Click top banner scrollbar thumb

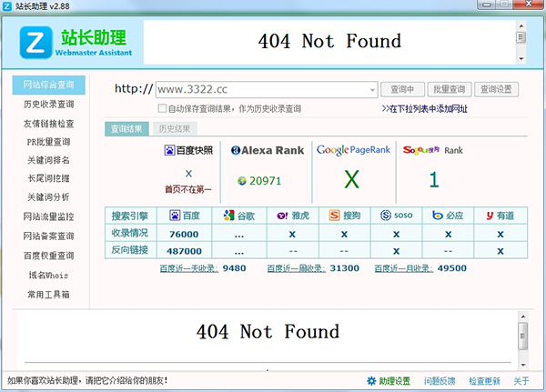(521, 37)
